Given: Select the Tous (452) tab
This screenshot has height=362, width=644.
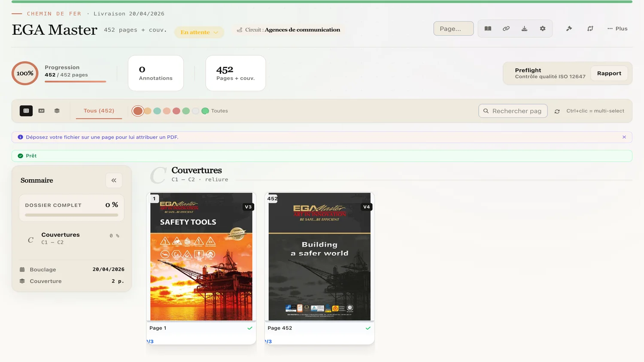Looking at the screenshot, I should coord(99,111).
